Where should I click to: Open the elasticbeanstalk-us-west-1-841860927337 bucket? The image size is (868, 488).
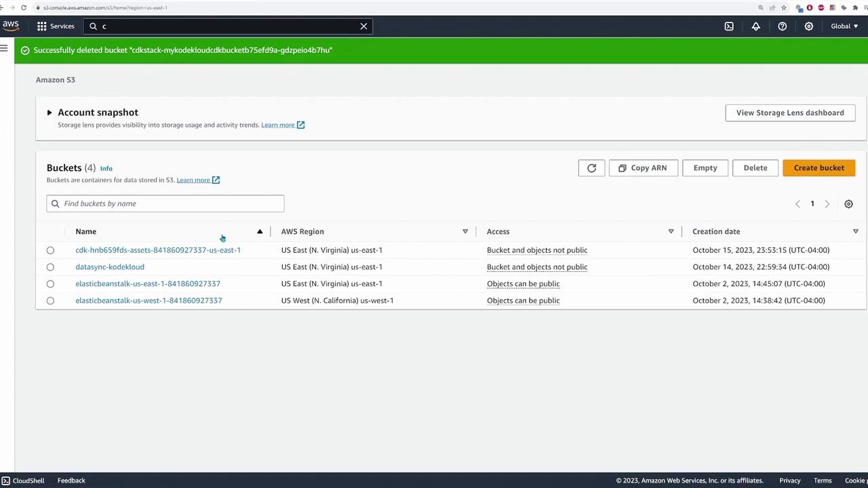[149, 301]
